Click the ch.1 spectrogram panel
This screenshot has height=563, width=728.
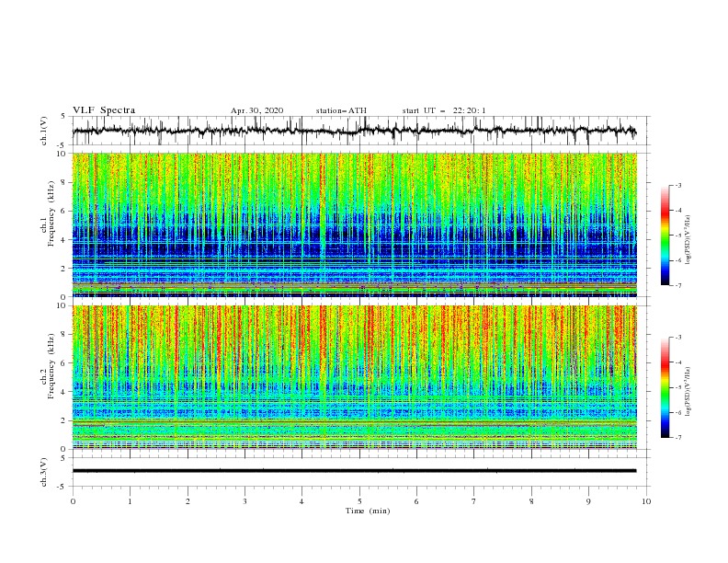(355, 224)
